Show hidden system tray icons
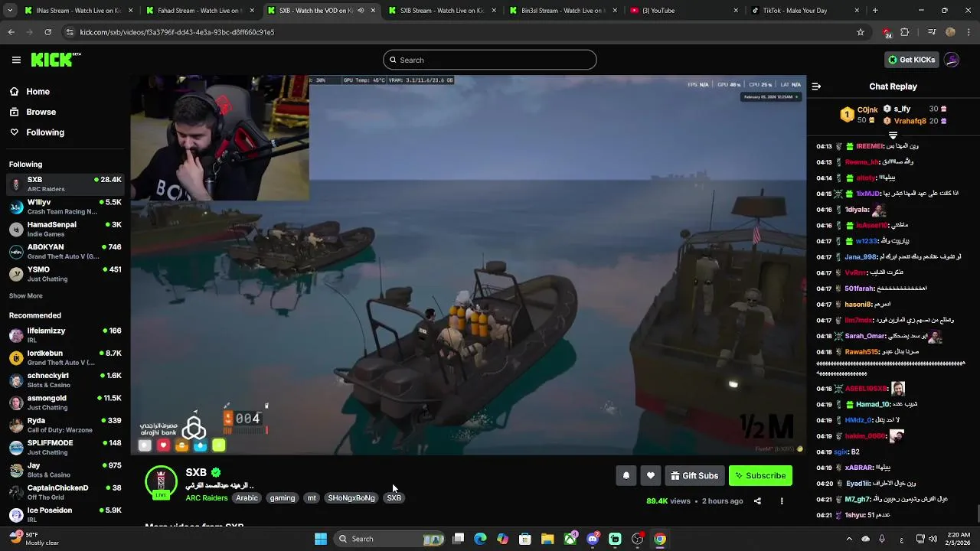The height and width of the screenshot is (551, 980). pos(848,539)
